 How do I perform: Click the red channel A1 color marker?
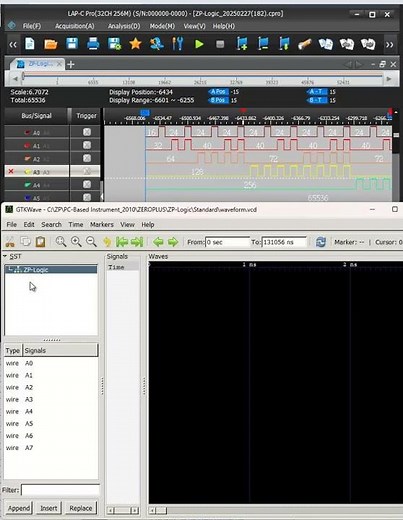point(27,145)
